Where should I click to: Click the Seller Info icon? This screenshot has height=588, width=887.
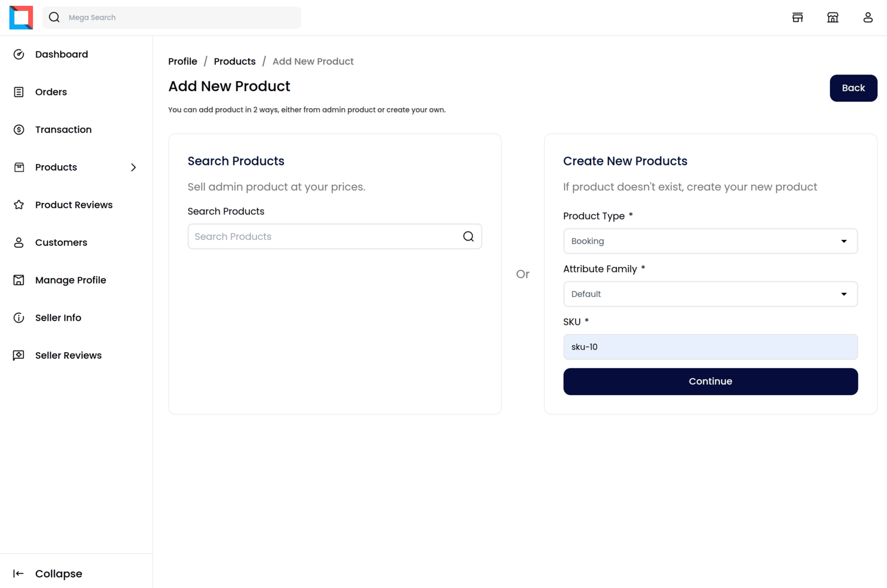point(19,318)
